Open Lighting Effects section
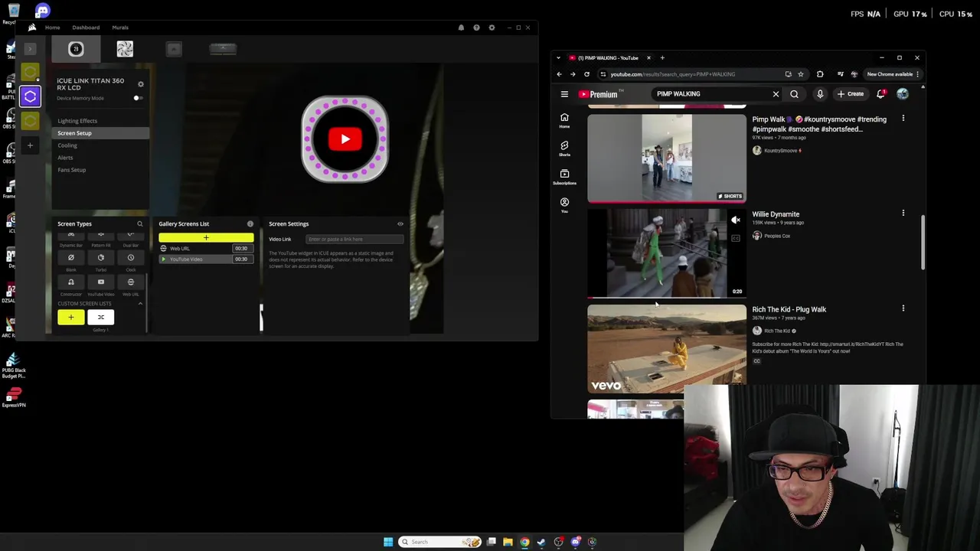 click(x=77, y=121)
